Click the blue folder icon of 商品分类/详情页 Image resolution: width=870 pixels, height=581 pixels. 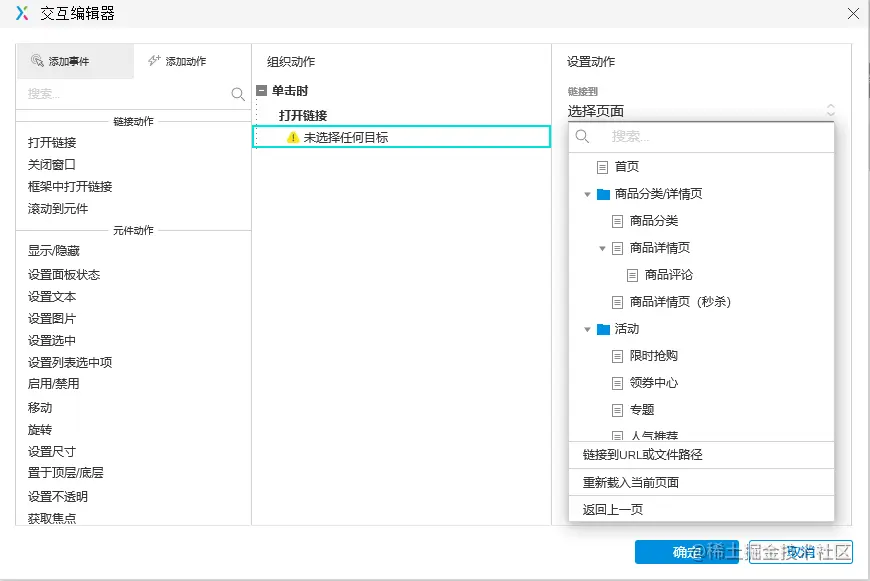(x=603, y=194)
